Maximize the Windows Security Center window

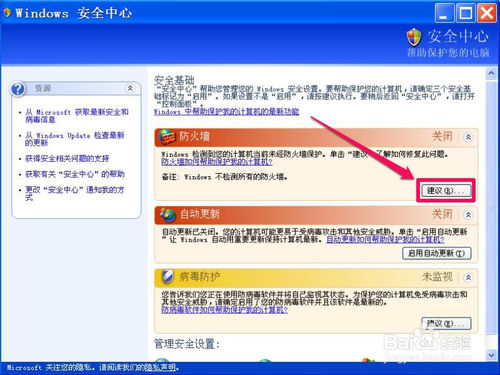(466, 13)
